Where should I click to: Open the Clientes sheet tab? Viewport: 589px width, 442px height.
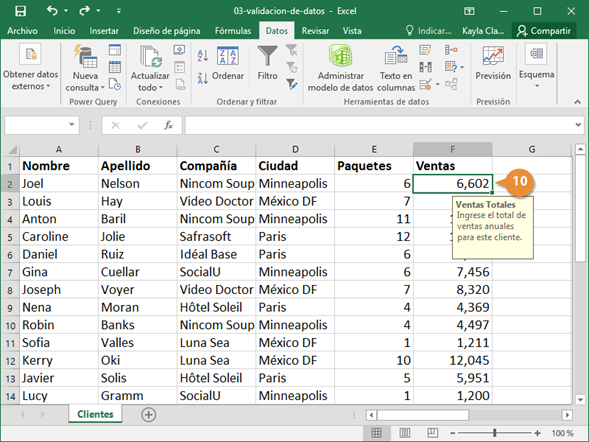point(95,414)
